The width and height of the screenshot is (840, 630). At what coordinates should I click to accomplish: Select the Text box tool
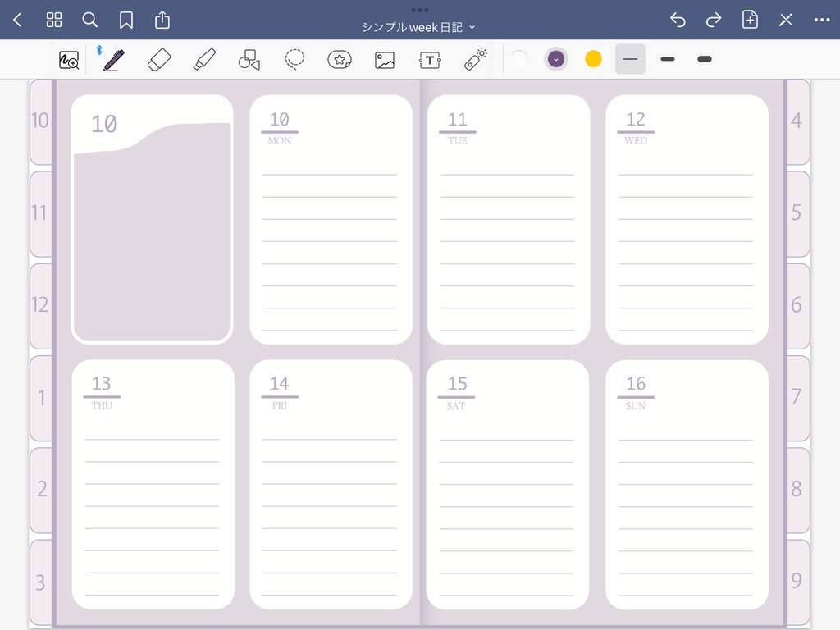pos(430,58)
